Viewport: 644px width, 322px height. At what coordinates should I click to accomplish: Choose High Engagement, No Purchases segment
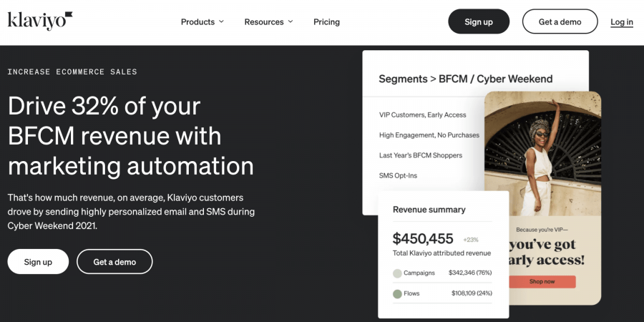(429, 135)
